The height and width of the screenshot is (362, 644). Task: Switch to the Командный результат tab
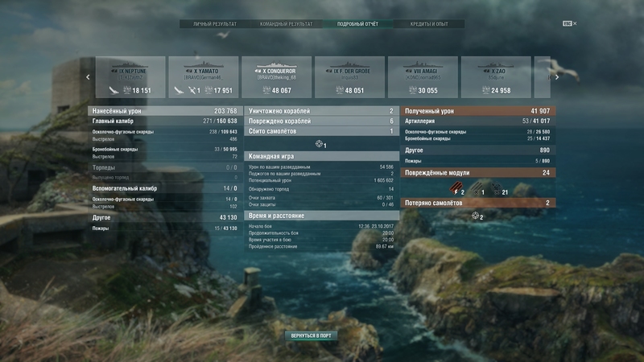287,24
